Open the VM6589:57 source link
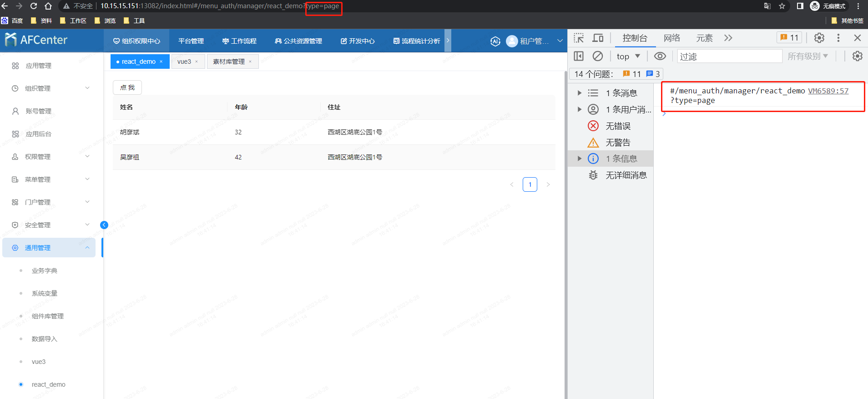The image size is (868, 399). pos(828,91)
